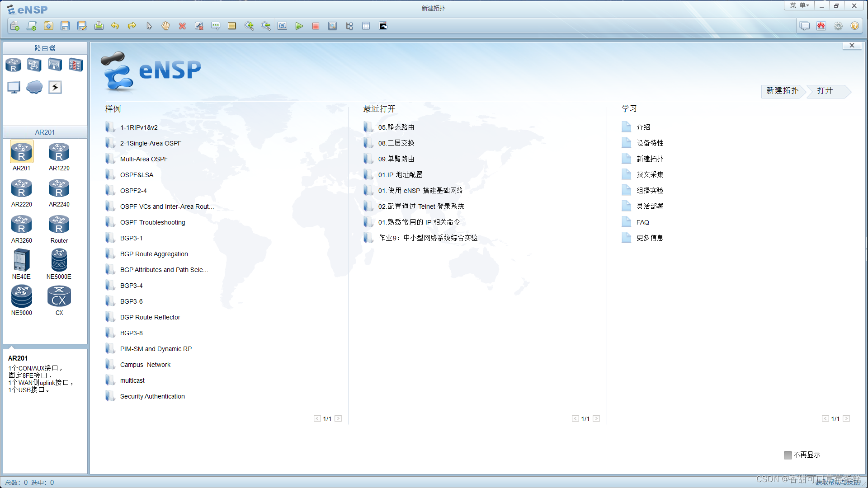Select the cloud device category icon
868x488 pixels.
point(34,87)
